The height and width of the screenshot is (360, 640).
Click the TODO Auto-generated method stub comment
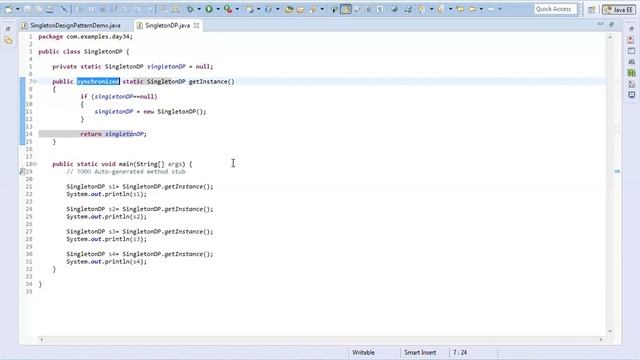[x=126, y=172]
